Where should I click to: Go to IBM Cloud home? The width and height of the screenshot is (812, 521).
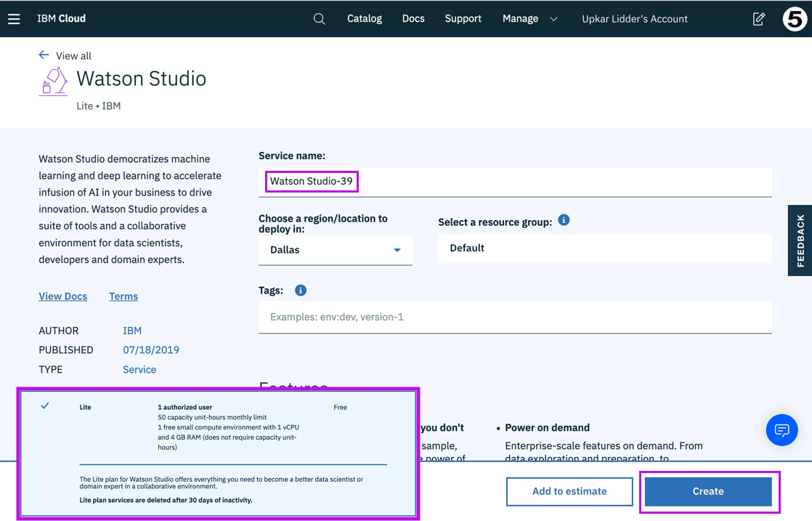(x=61, y=19)
